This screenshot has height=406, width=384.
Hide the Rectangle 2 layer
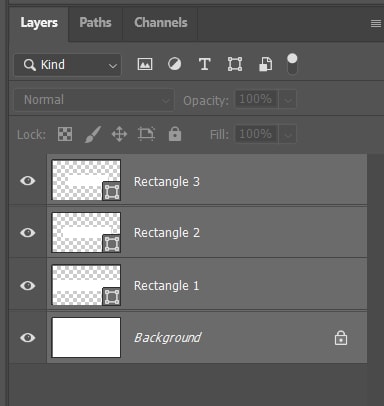pyautogui.click(x=28, y=233)
